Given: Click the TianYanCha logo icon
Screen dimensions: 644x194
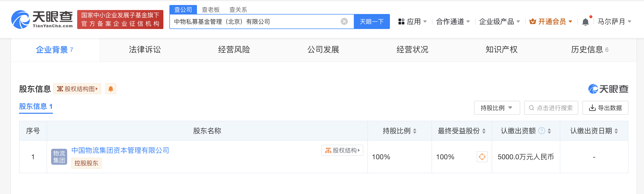Looking at the screenshot, I should point(21,19).
